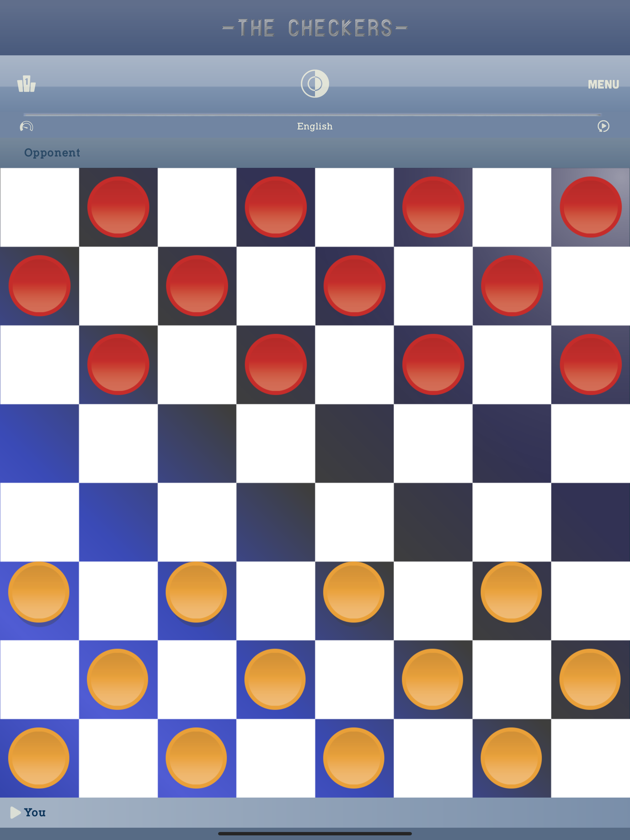Image resolution: width=630 pixels, height=840 pixels.
Task: Click the English variant label
Action: (315, 126)
